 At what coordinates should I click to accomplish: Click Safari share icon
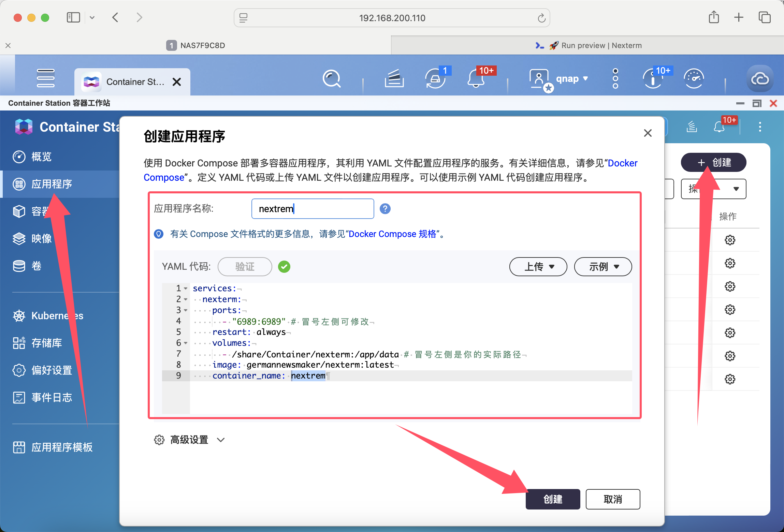(x=714, y=17)
